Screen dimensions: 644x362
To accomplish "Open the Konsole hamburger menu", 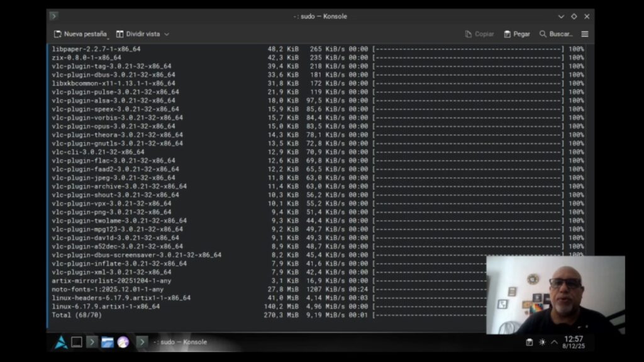I will coord(585,34).
